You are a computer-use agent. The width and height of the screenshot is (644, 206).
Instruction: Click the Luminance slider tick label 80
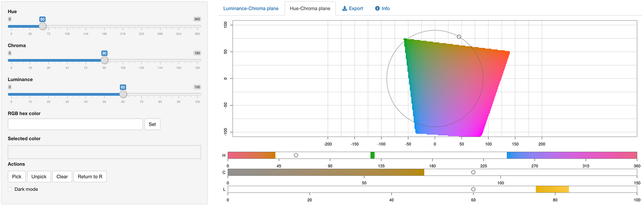160,101
